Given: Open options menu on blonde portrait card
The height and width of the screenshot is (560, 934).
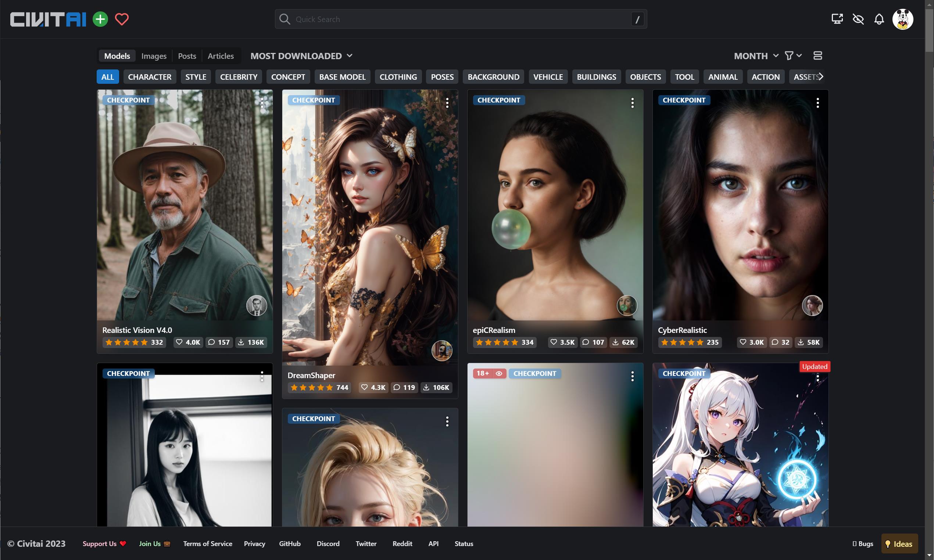Looking at the screenshot, I should [447, 421].
